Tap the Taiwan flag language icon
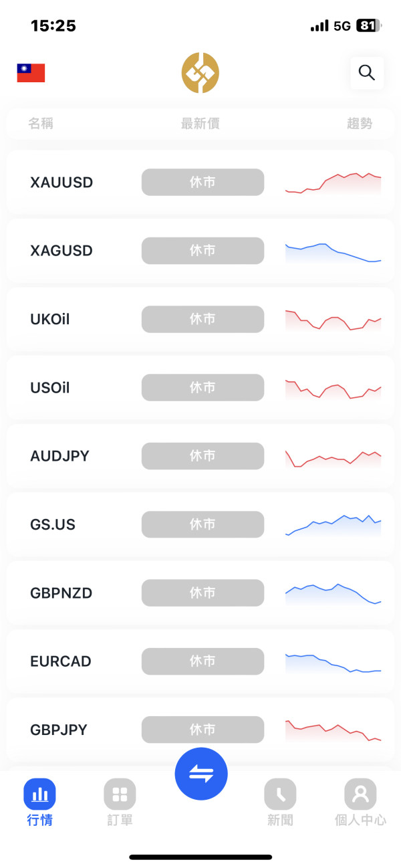The image size is (401, 868). (x=31, y=73)
